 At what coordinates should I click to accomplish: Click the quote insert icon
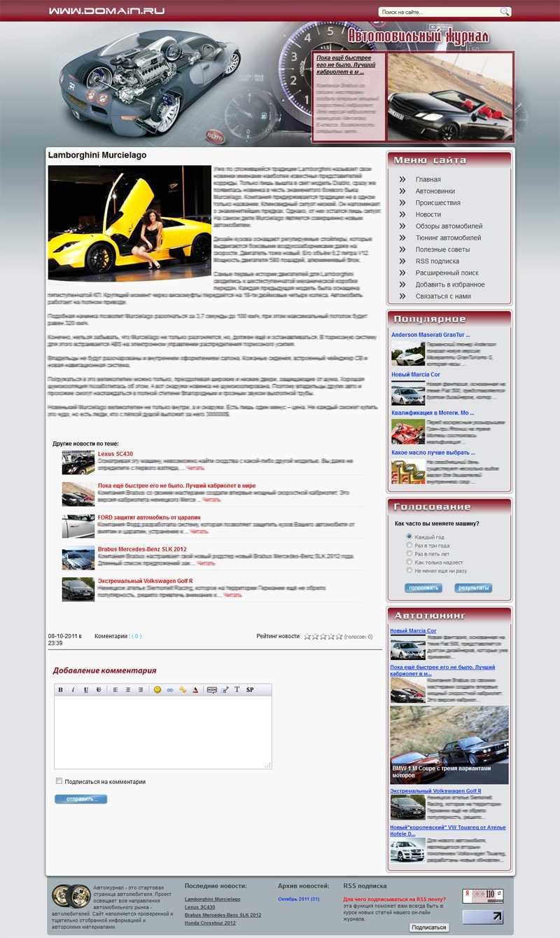225,690
